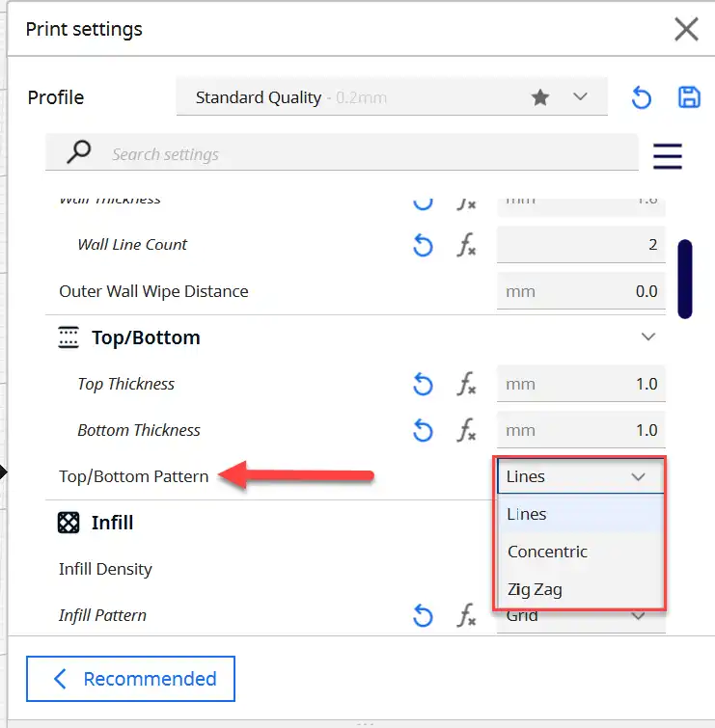This screenshot has width=715, height=728.
Task: Open the Standard Quality profile dropdown
Action: pos(392,97)
